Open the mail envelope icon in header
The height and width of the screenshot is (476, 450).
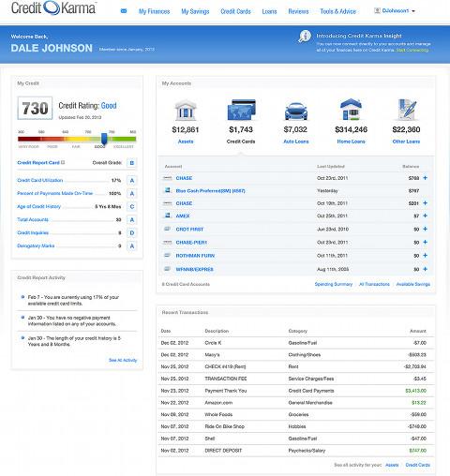click(x=124, y=11)
